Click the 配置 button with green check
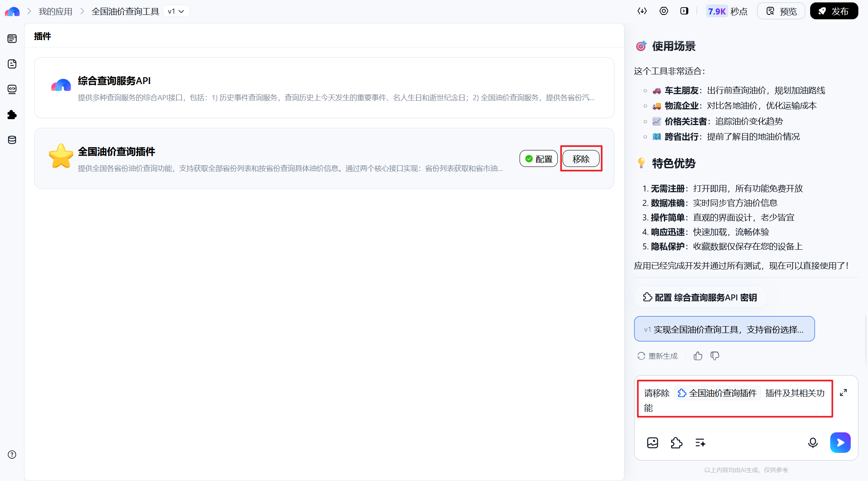 538,159
